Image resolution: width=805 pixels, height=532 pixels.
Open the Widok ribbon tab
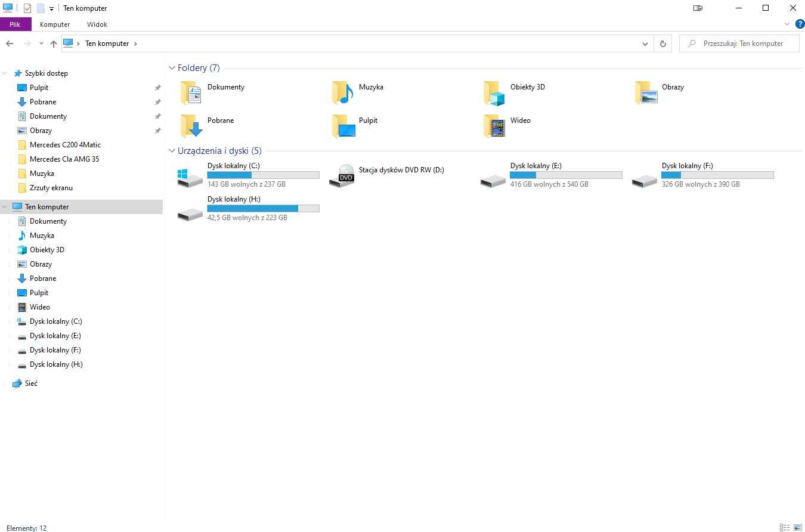(97, 24)
